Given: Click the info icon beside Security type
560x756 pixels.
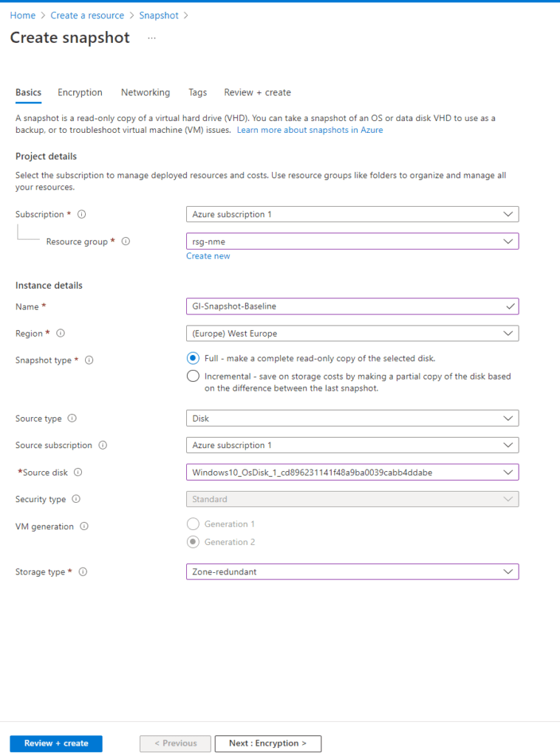Looking at the screenshot, I should [78, 499].
